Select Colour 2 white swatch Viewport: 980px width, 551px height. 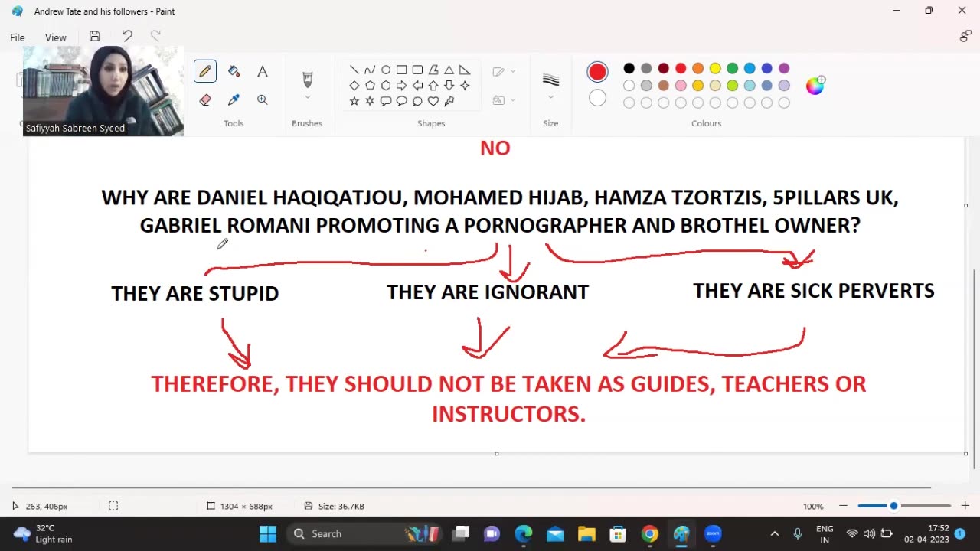pyautogui.click(x=597, y=98)
